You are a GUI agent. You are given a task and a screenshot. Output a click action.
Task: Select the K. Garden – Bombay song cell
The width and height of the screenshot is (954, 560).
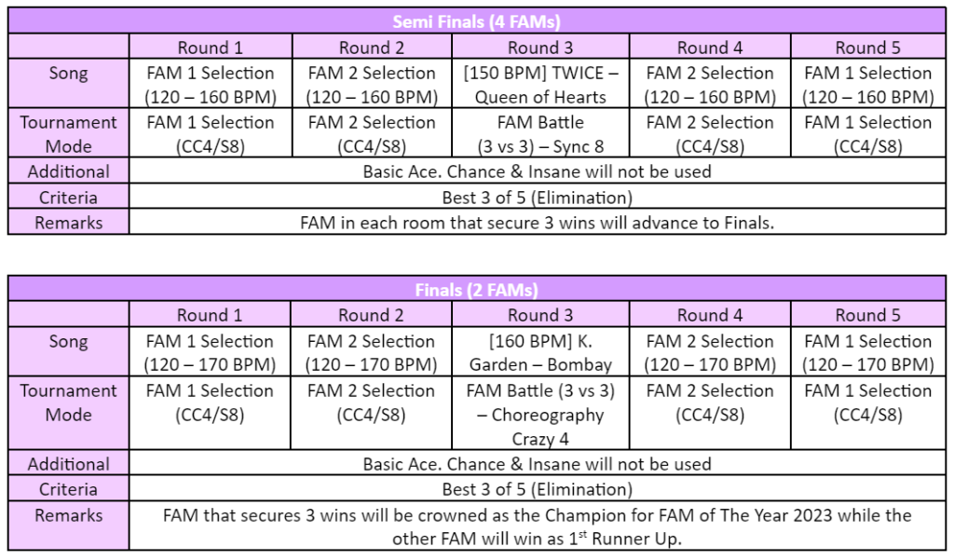[540, 353]
